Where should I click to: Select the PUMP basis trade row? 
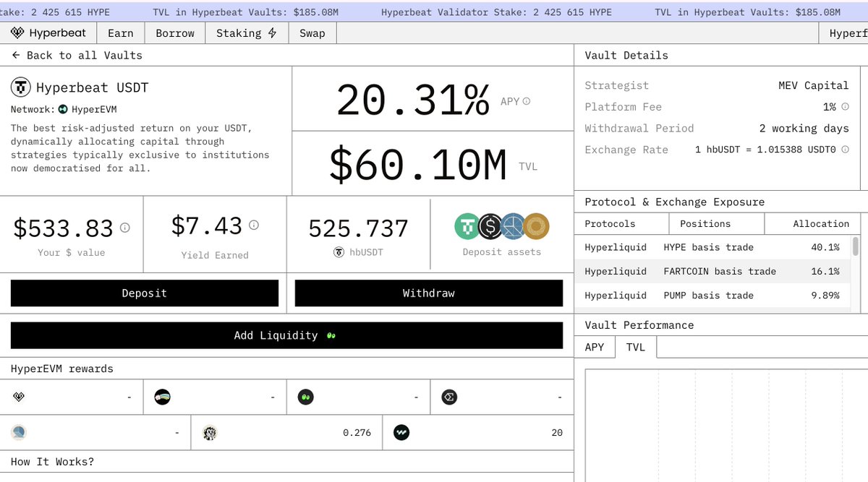pyautogui.click(x=712, y=295)
